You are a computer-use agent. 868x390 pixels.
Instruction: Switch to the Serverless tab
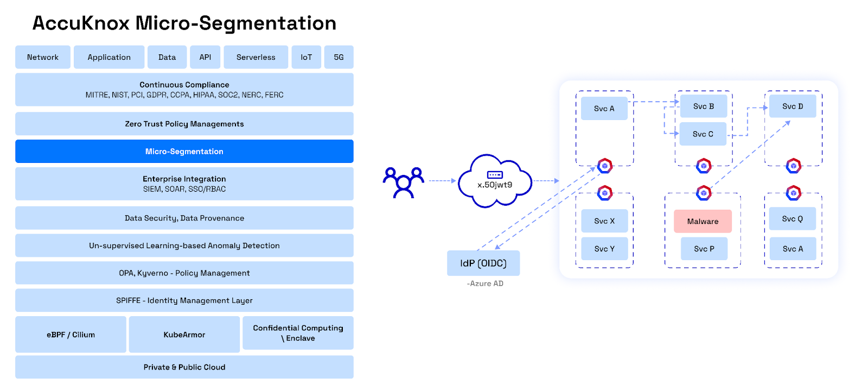click(256, 57)
